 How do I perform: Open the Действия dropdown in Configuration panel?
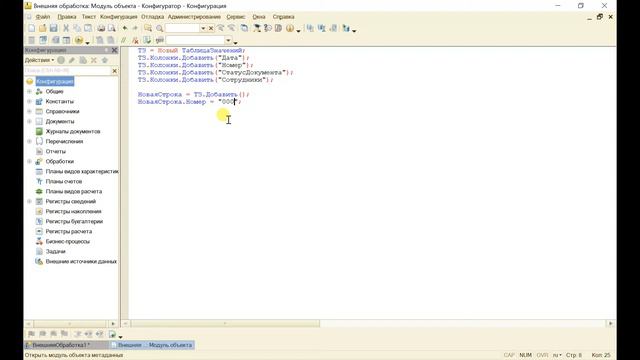40,60
